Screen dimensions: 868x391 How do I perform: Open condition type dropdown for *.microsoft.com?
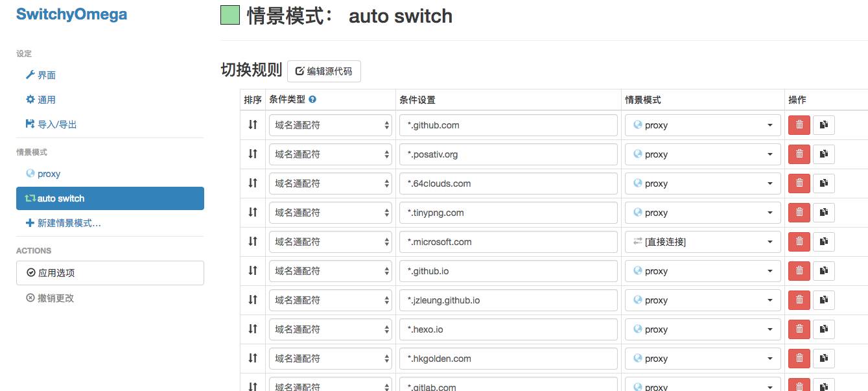[x=331, y=242]
